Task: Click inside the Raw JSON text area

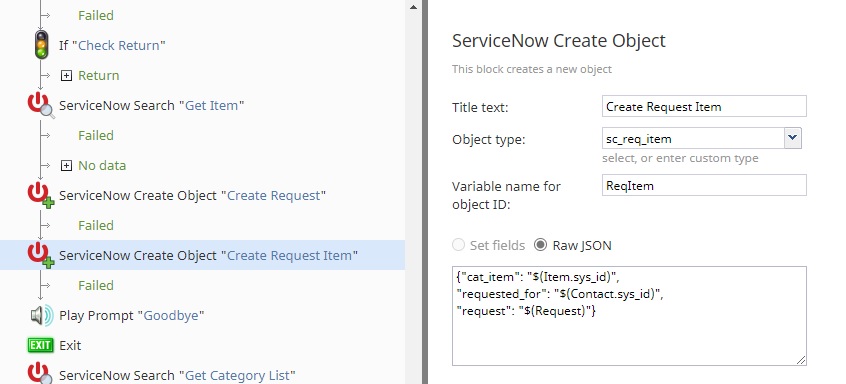Action: (629, 316)
